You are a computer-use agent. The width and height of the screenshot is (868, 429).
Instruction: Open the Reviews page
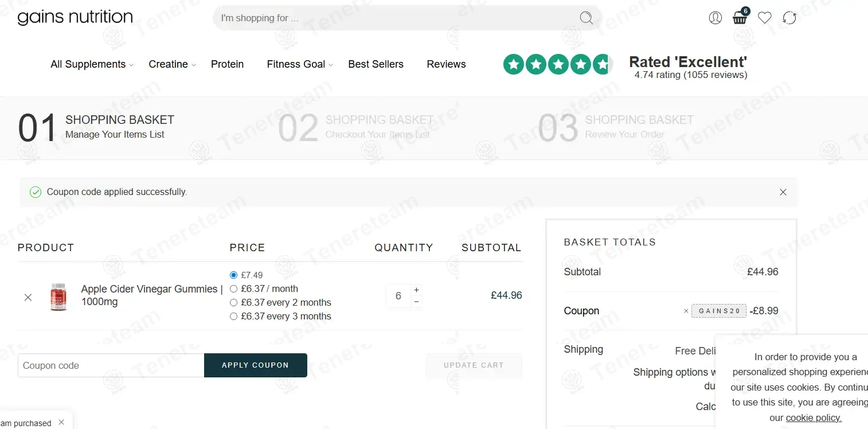(446, 64)
